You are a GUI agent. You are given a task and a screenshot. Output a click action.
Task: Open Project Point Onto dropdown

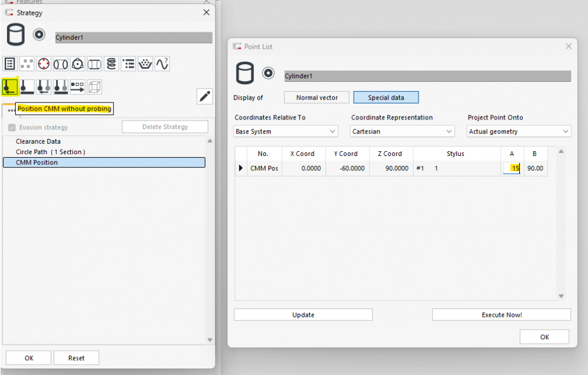pyautogui.click(x=519, y=131)
